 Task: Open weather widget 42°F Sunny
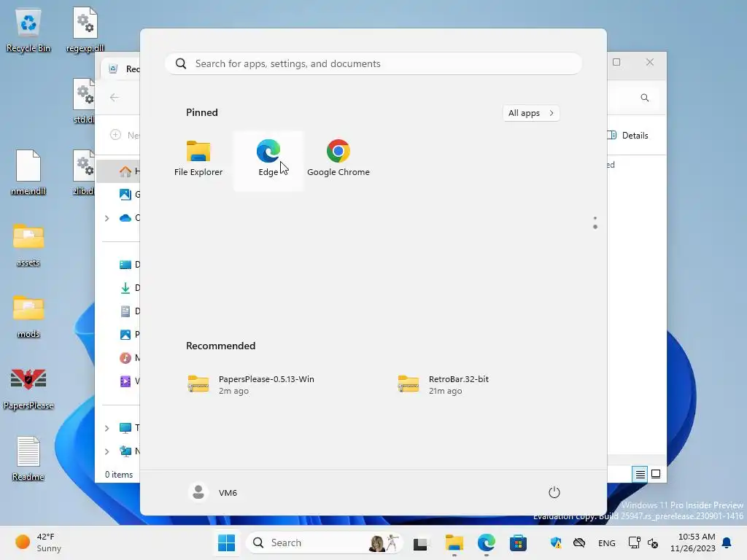click(39, 542)
